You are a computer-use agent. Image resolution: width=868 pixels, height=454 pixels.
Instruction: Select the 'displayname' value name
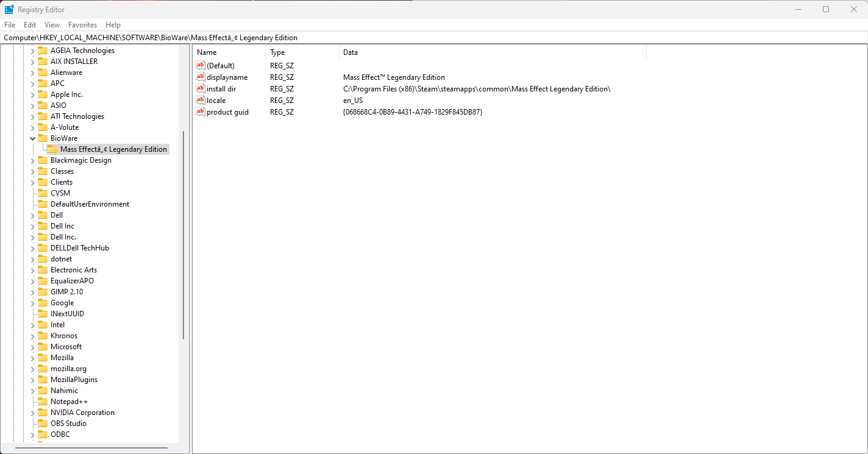[x=227, y=77]
